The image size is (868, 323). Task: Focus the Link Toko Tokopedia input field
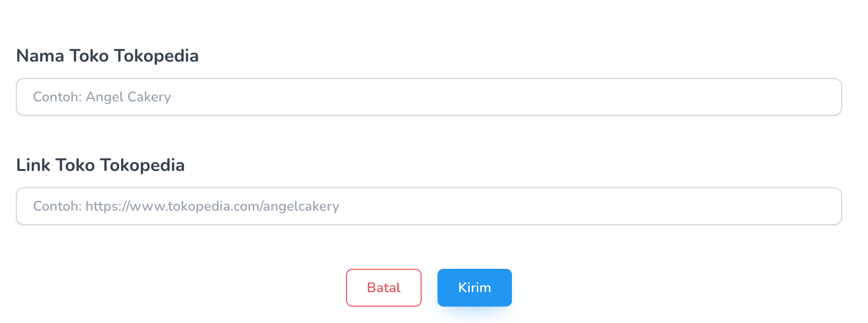(x=429, y=206)
